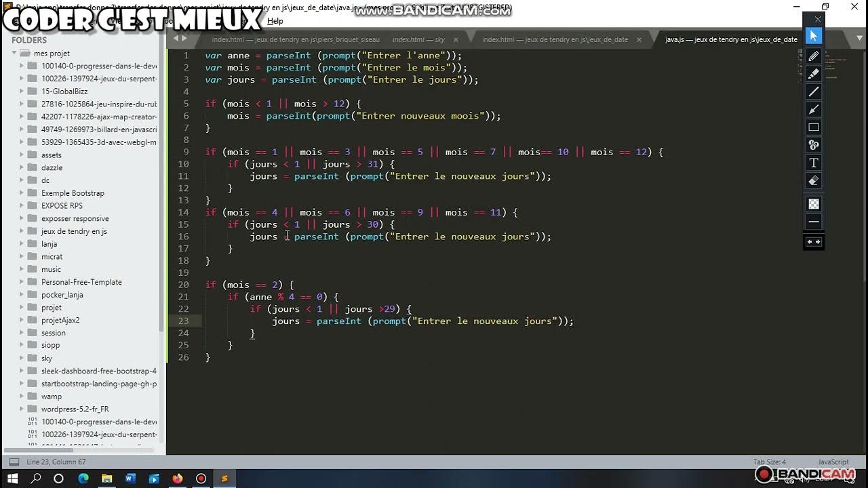The height and width of the screenshot is (488, 868).
Task: Open File Explorer from taskbar
Action: [x=106, y=479]
